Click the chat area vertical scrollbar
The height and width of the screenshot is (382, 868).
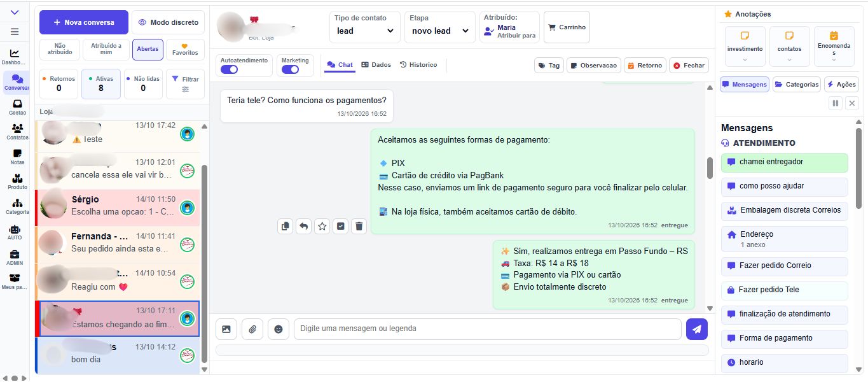(710, 168)
